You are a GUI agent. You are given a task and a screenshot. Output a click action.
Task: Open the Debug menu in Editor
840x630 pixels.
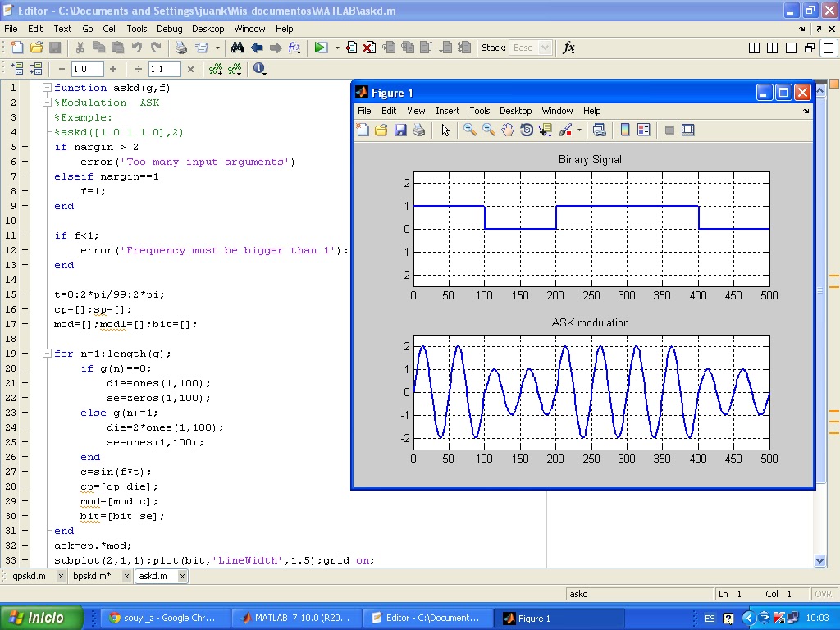pyautogui.click(x=169, y=29)
